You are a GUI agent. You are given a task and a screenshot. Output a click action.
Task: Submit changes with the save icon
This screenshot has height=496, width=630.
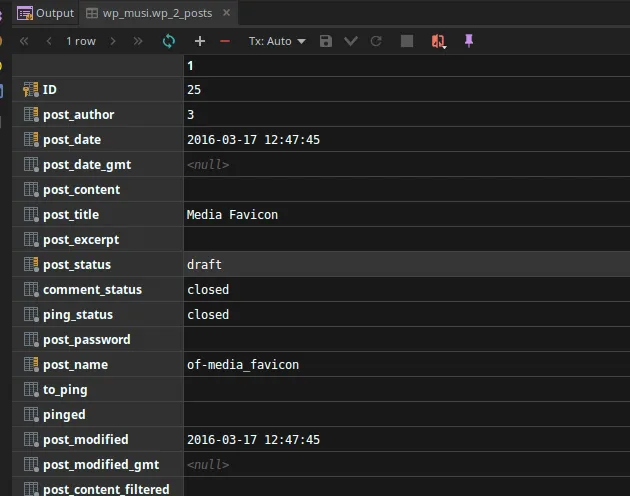point(325,41)
